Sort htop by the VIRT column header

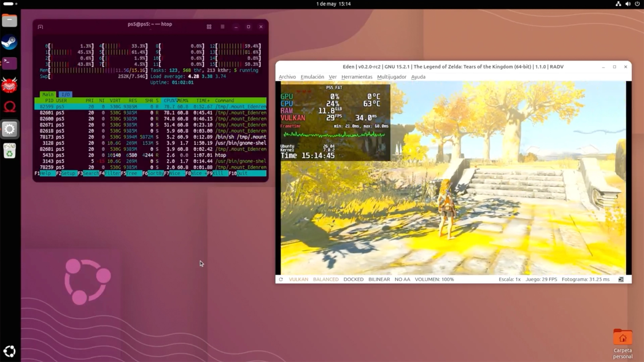pos(115,101)
